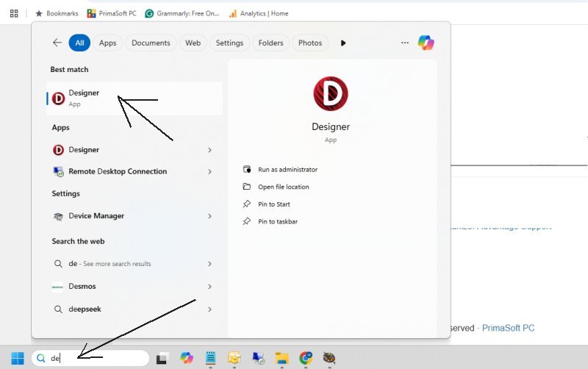Open the PrimaSoft PC bookmark

click(112, 13)
